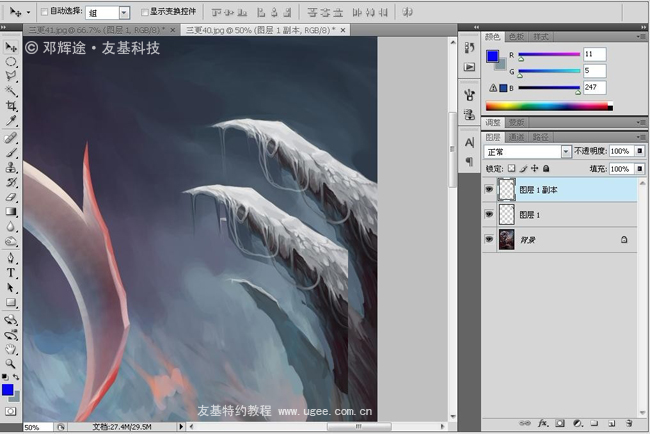
Task: Select the Elliptical Marquee tool
Action: [x=11, y=62]
